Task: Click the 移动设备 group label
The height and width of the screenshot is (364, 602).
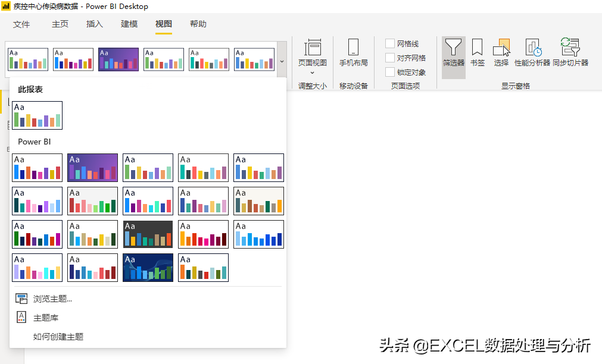Action: tap(354, 86)
